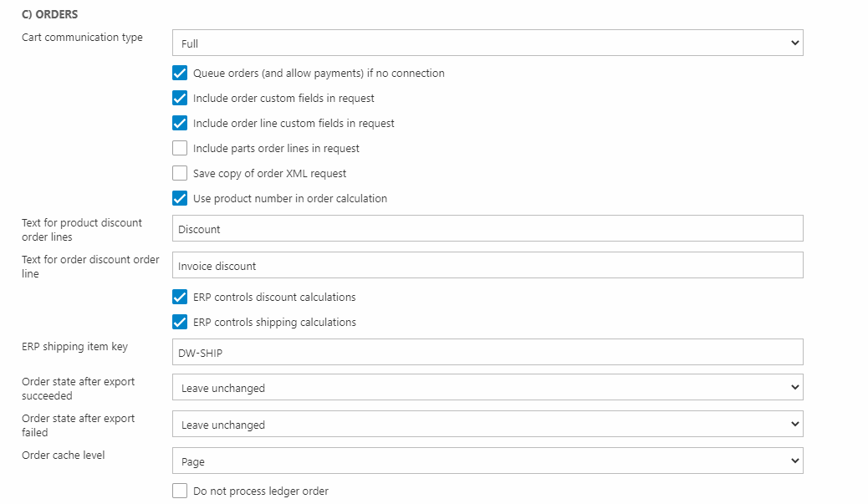Check Save copy of order XML request
Image resolution: width=868 pixels, height=504 pixels.
[180, 174]
